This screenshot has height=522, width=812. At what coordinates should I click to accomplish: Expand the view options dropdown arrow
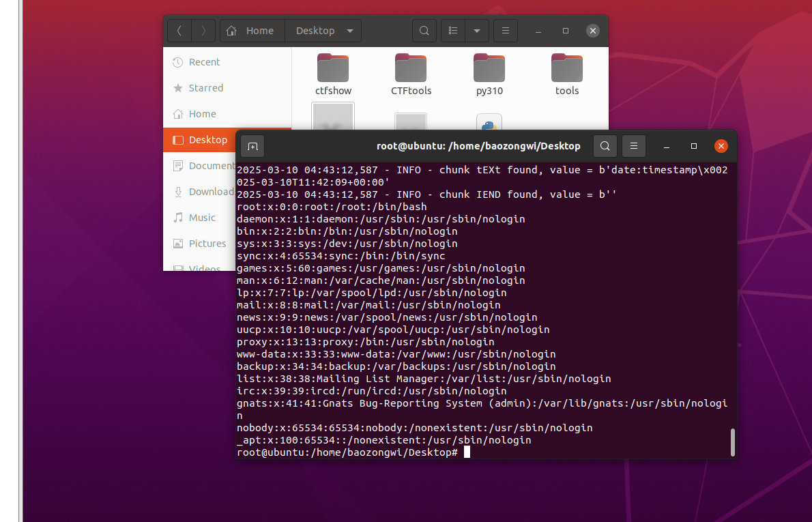click(477, 31)
